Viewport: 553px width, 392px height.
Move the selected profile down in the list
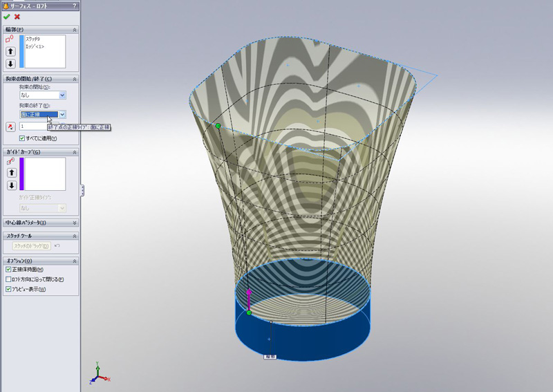pyautogui.click(x=10, y=64)
